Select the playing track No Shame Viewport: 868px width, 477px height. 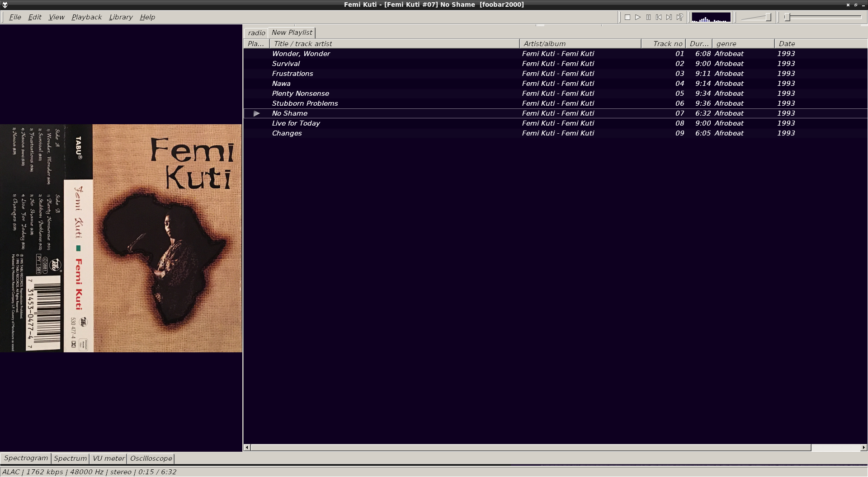click(555, 113)
